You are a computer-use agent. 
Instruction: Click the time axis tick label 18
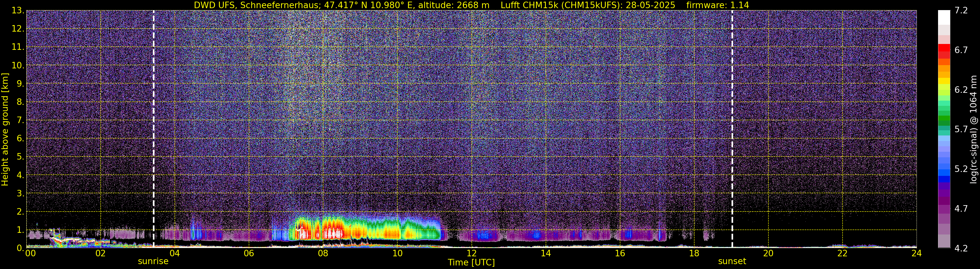tap(694, 253)
